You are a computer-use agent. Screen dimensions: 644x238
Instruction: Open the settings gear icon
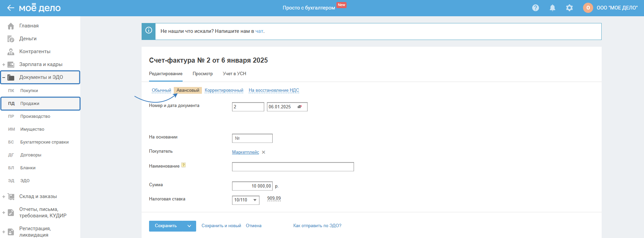(569, 8)
